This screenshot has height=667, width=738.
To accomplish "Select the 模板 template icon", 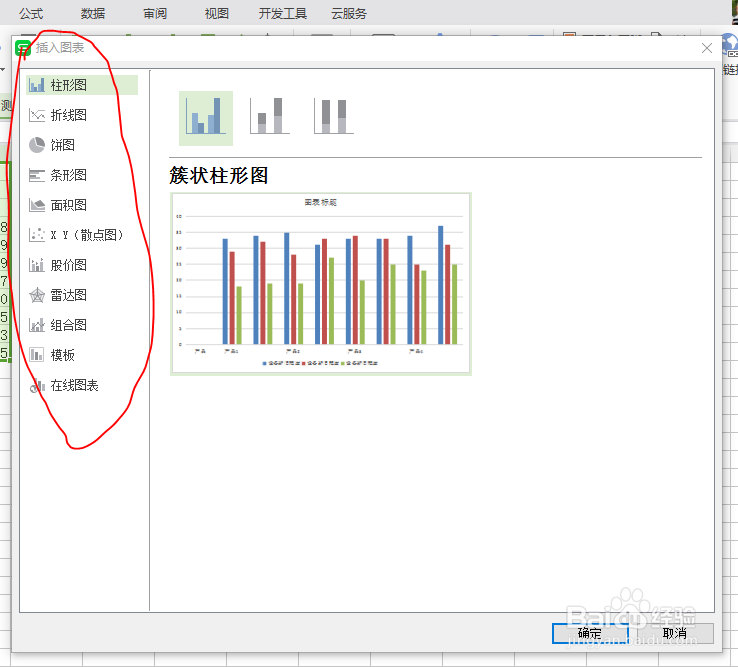I will pyautogui.click(x=37, y=355).
